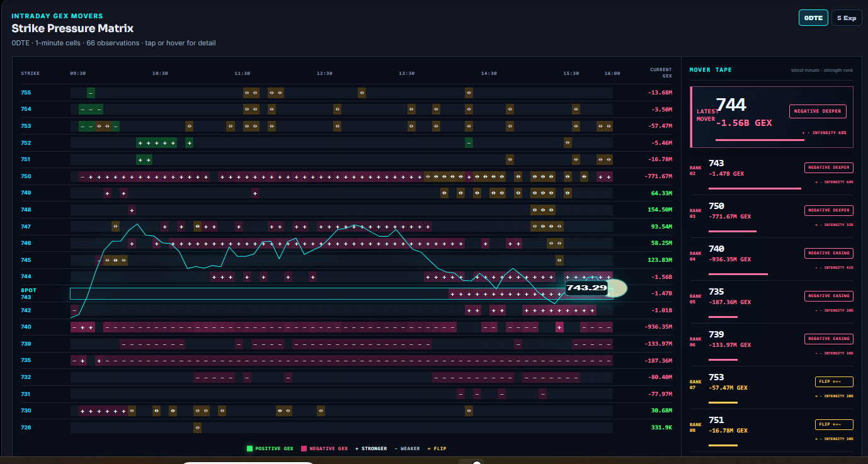The image size is (868, 464).
Task: Click the 64.33M current GEX value
Action: click(x=662, y=193)
